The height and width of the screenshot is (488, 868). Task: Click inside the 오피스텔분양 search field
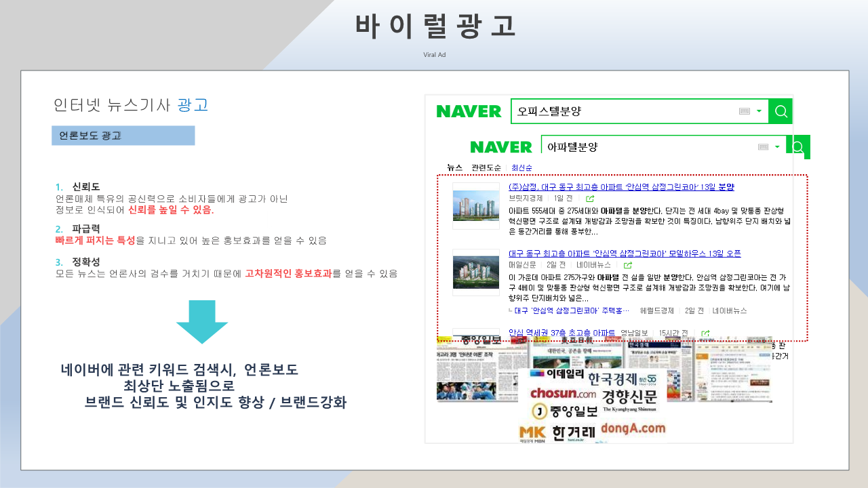click(624, 111)
